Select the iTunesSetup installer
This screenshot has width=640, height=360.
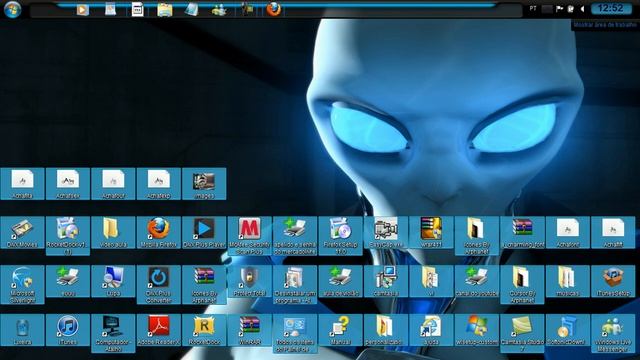(x=613, y=281)
